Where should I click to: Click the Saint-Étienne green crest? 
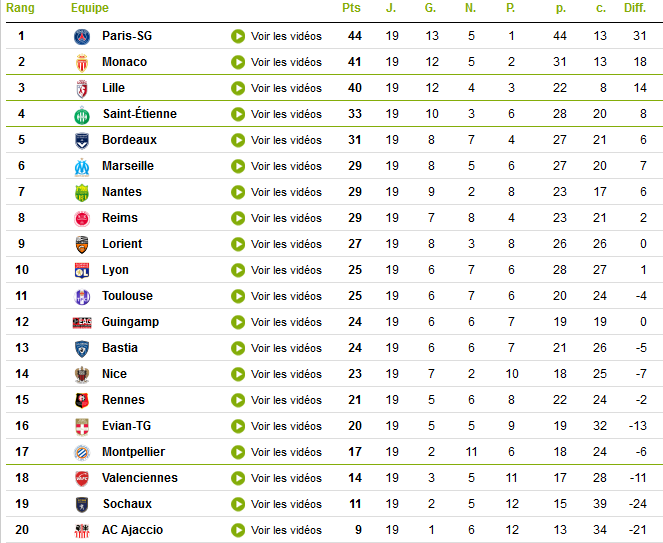click(82, 115)
